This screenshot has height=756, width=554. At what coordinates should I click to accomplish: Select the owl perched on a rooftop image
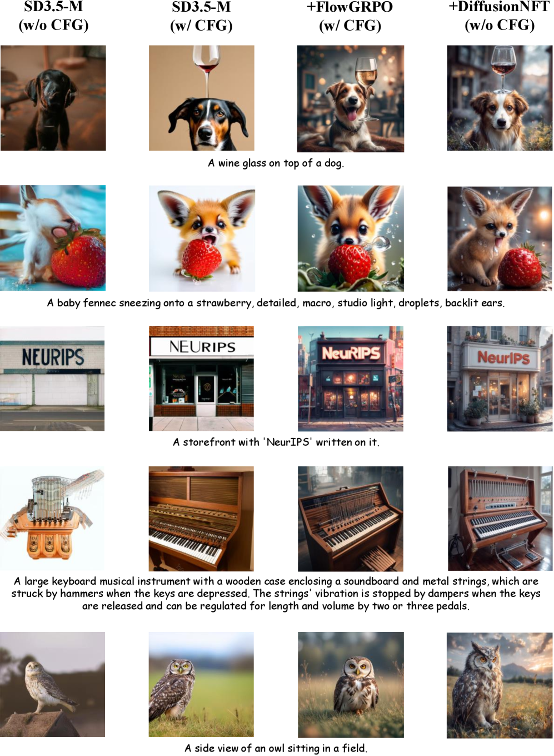tap(52, 684)
